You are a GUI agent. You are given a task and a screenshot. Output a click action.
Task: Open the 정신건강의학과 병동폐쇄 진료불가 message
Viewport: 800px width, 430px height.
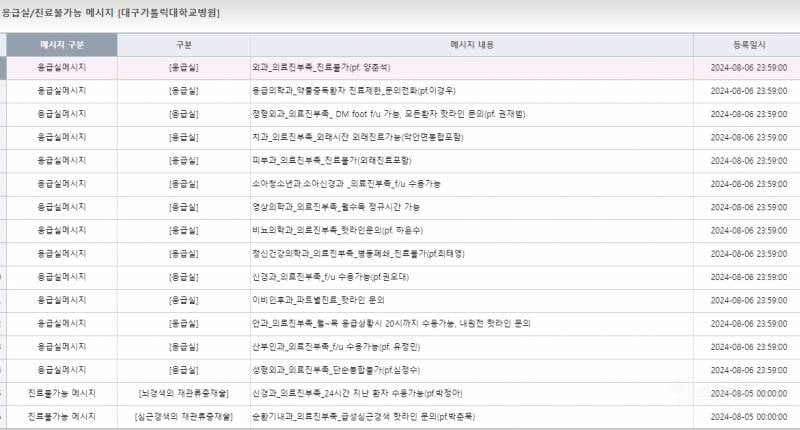358,254
